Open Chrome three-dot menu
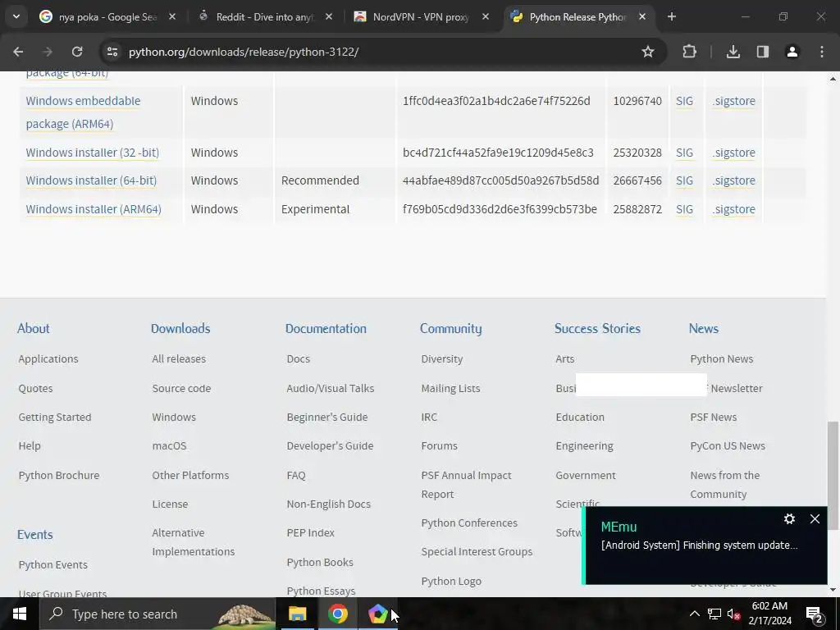840x630 pixels. [822, 52]
